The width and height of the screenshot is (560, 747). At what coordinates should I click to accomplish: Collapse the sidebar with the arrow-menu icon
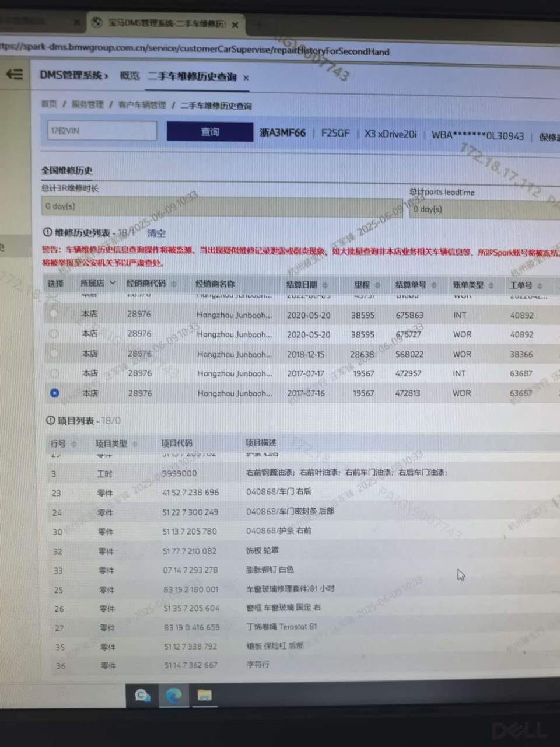click(15, 74)
